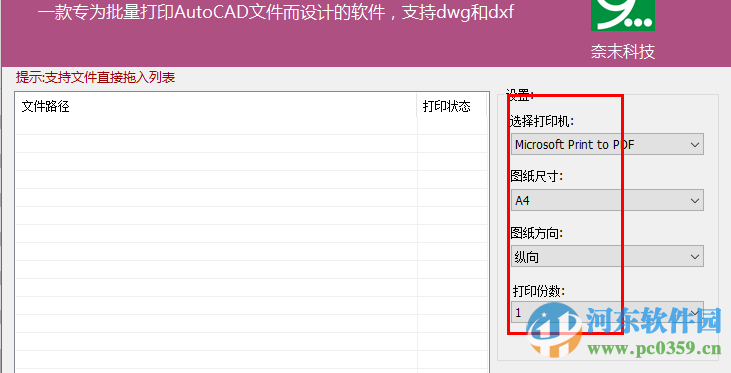Click the 图纸方向 label
The height and width of the screenshot is (373, 731).
537,233
